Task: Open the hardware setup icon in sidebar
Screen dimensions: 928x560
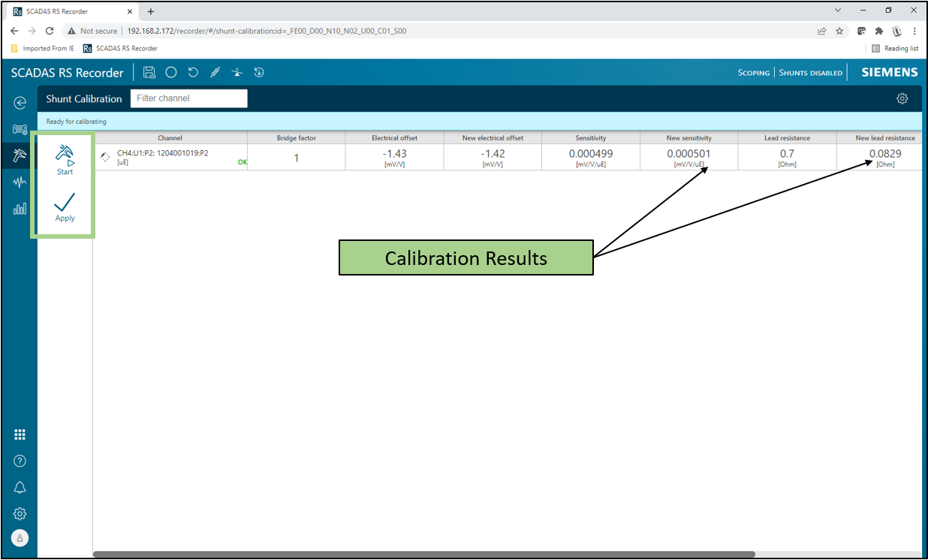Action: tap(20, 129)
